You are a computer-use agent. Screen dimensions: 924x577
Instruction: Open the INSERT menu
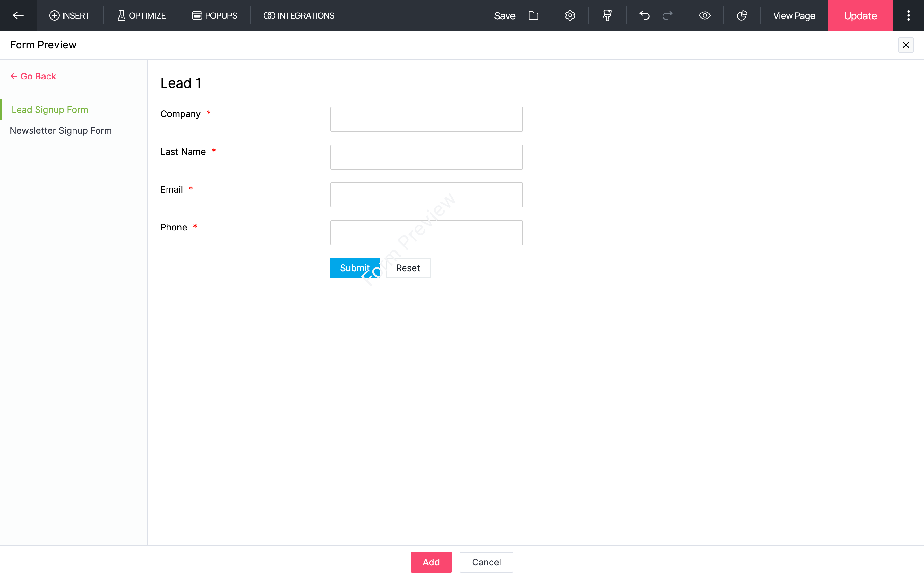pyautogui.click(x=70, y=15)
